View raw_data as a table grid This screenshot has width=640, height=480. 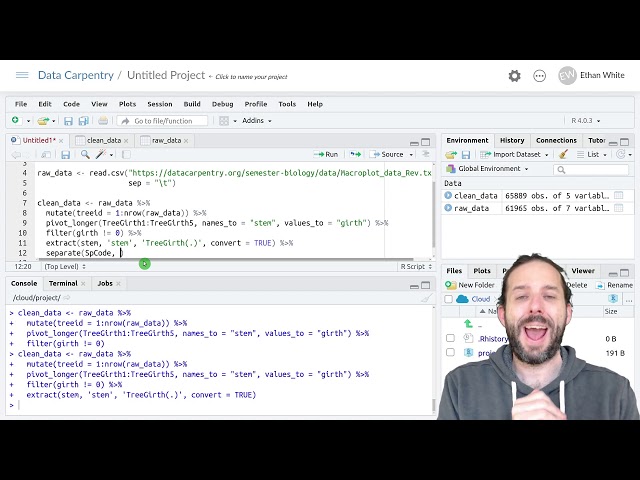click(x=619, y=208)
